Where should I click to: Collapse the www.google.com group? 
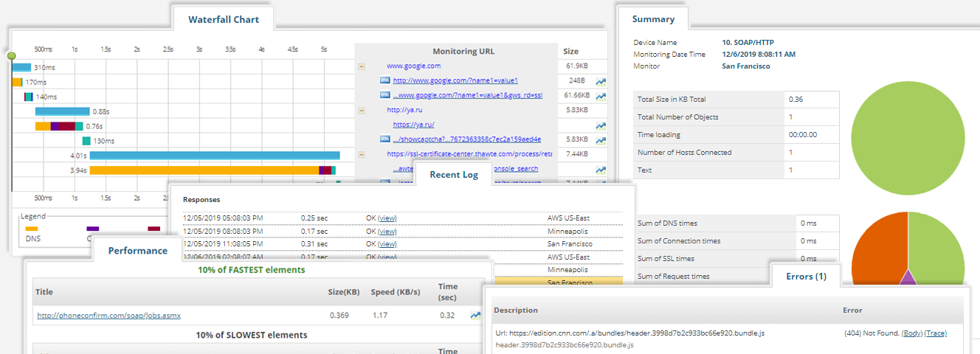(362, 66)
